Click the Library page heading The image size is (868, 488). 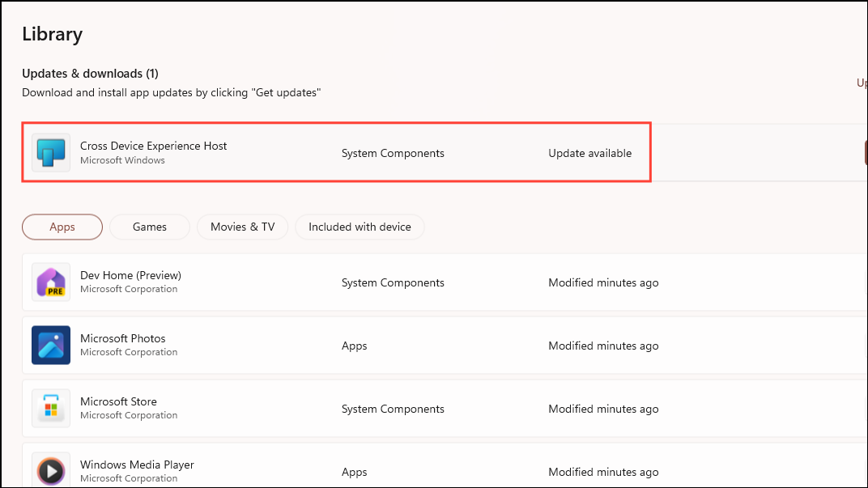pos(52,34)
